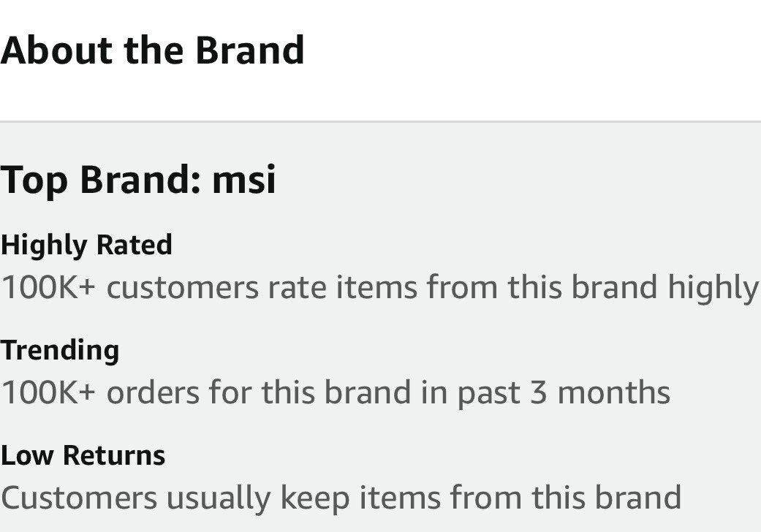Select the "Top Brand: msi" title

tap(138, 181)
